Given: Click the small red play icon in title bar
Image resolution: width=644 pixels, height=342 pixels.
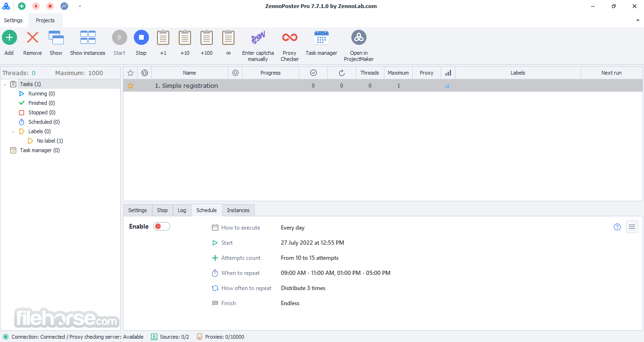Looking at the screenshot, I should pyautogui.click(x=36, y=6).
